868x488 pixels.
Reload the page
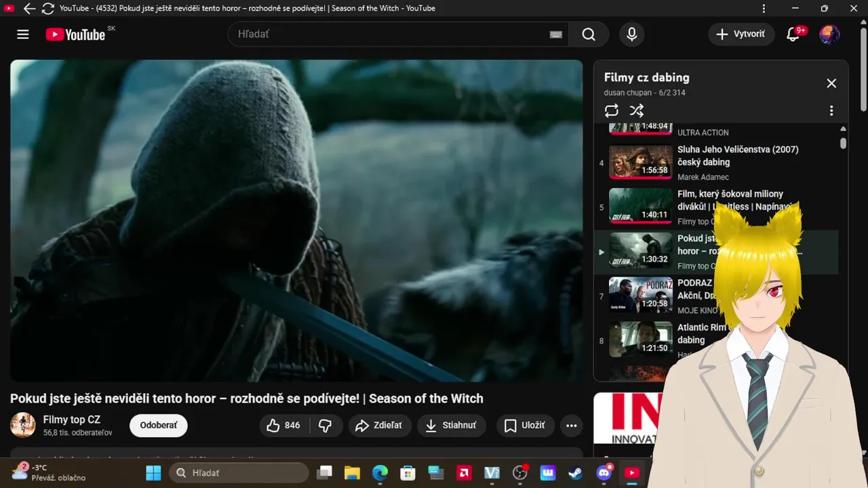point(47,9)
